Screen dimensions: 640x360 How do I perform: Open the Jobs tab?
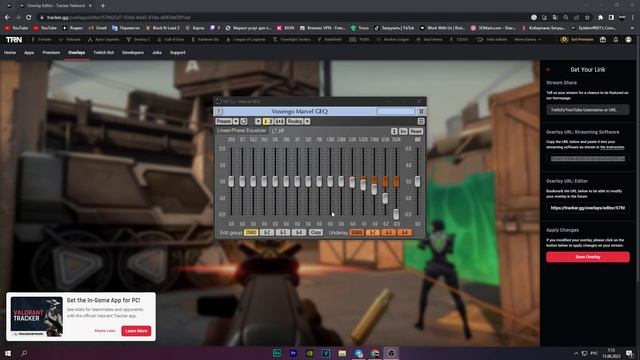[x=157, y=53]
